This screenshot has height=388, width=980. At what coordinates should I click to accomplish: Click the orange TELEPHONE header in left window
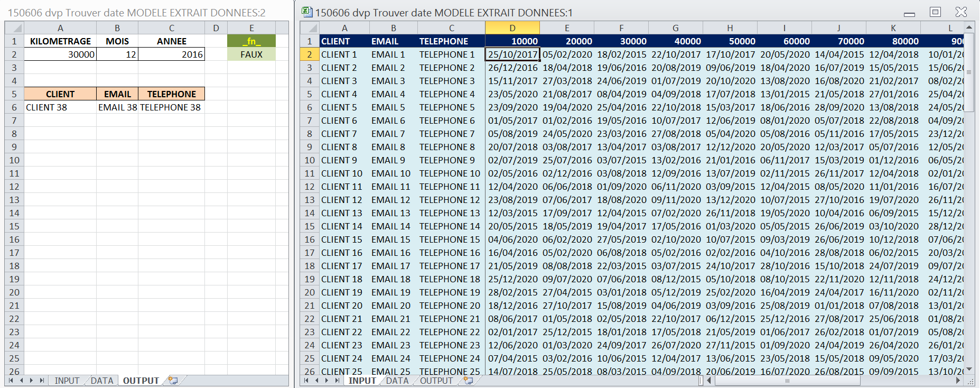[x=172, y=94]
